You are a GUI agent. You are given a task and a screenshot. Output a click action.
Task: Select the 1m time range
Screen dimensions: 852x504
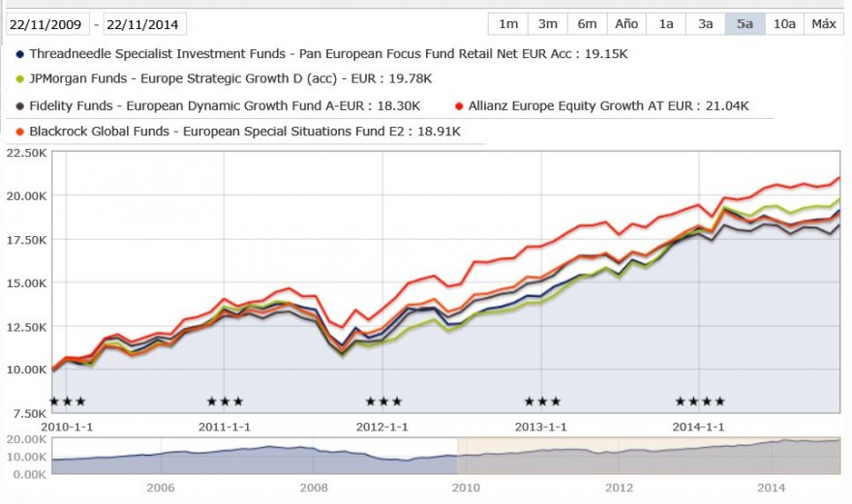(508, 24)
